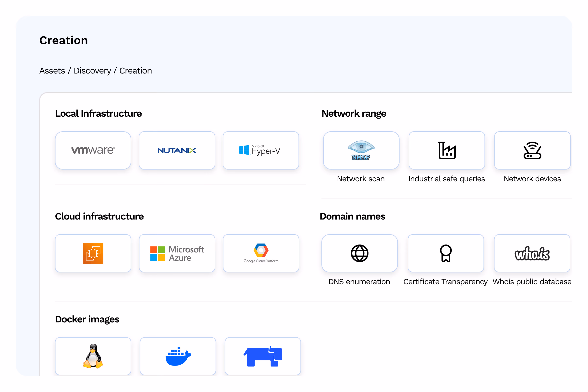Open the Rancher cow logo card
Screen dimensions: 588x392
click(x=263, y=356)
